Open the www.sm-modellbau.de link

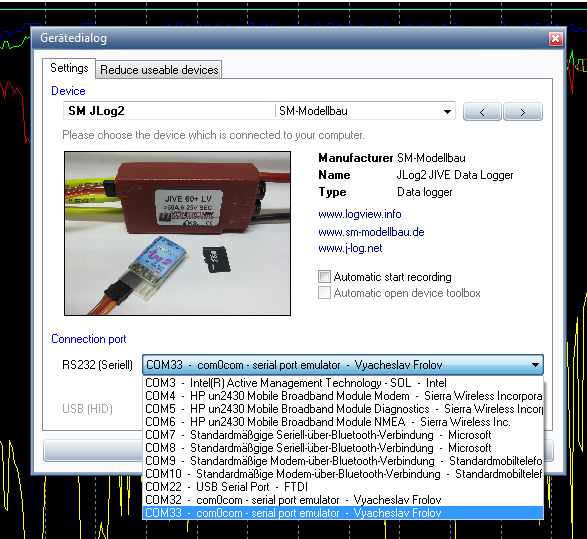pos(371,232)
